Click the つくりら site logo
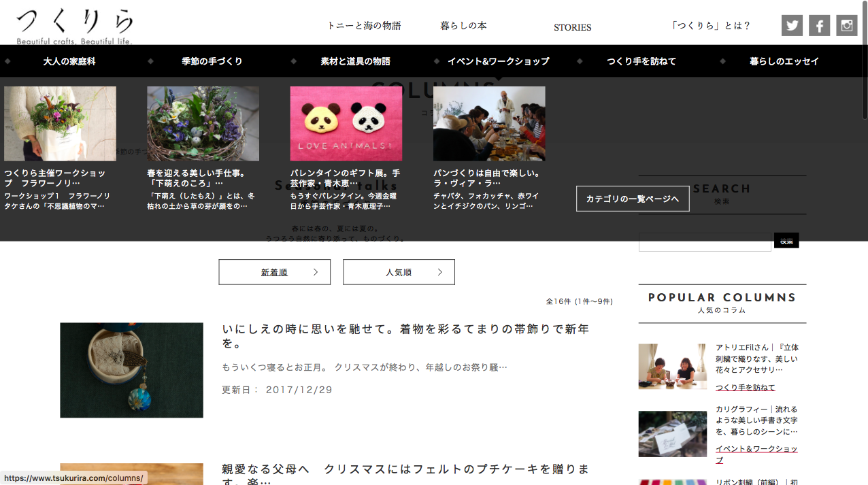 point(75,26)
